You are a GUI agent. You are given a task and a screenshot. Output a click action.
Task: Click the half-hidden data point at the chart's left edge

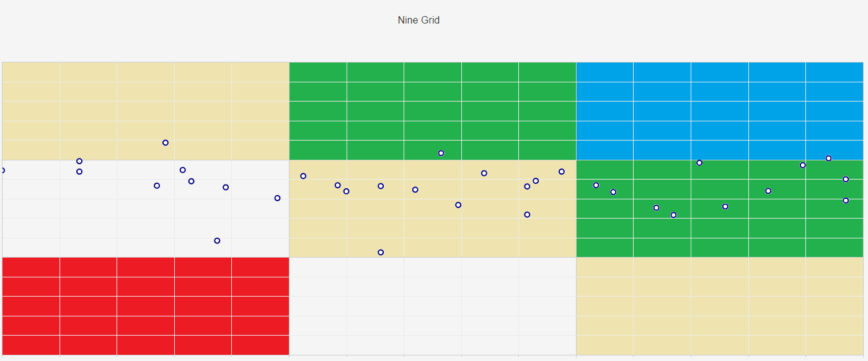[2, 170]
